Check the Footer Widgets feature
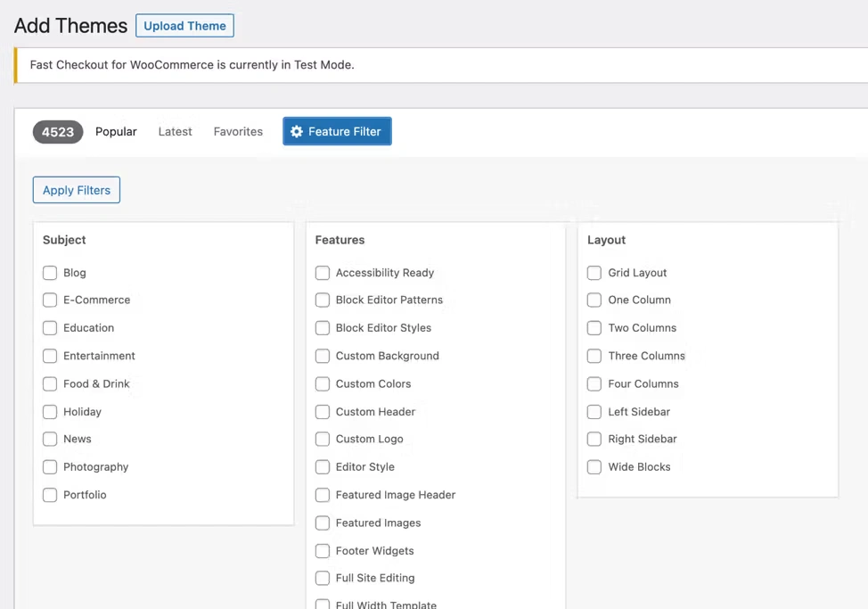 (x=323, y=551)
